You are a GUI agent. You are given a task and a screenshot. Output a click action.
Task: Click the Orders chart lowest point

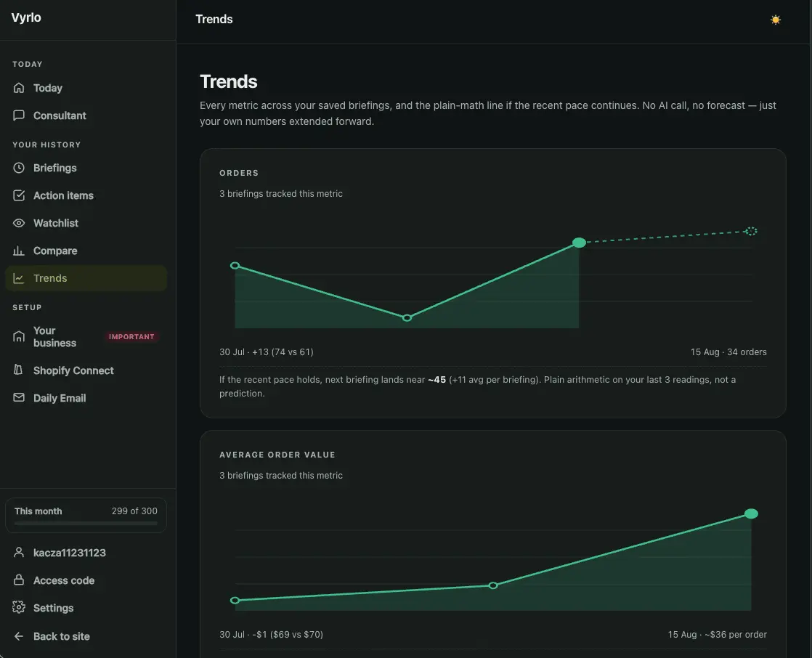[x=407, y=318]
